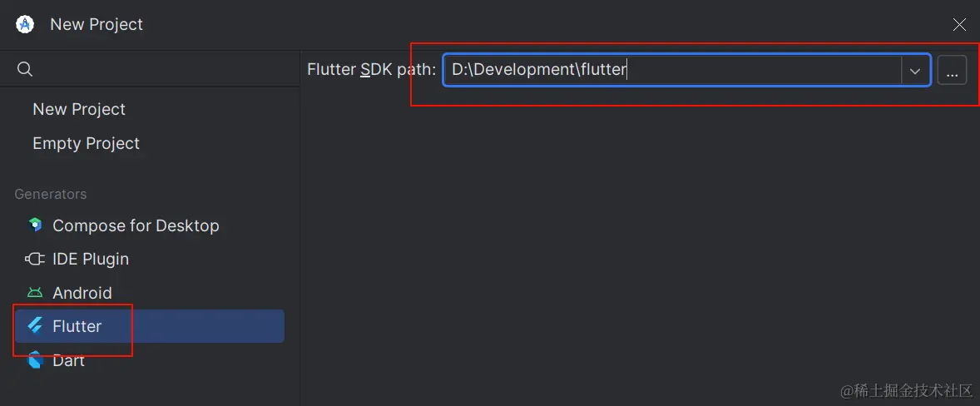The height and width of the screenshot is (406, 980).
Task: Select the Flutter generator label
Action: coord(77,326)
